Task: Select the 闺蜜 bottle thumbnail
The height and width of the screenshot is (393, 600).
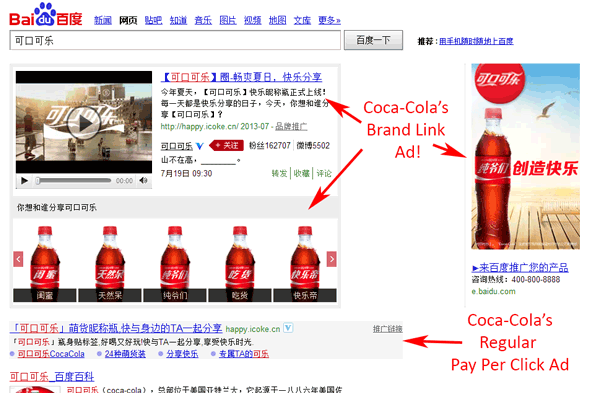Action: (45, 263)
